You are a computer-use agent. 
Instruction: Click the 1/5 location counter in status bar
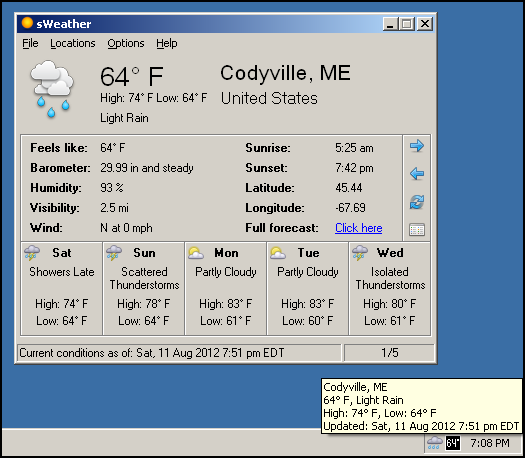(x=389, y=353)
